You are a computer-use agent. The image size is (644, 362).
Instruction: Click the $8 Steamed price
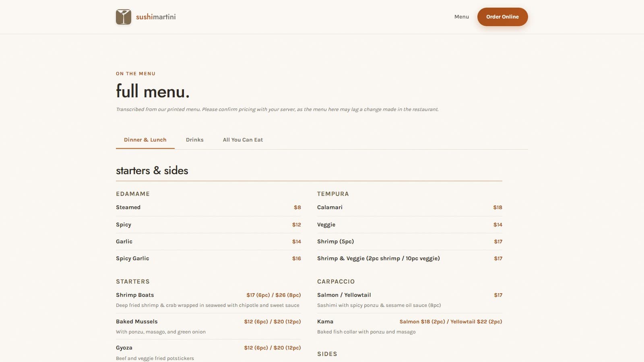click(297, 208)
